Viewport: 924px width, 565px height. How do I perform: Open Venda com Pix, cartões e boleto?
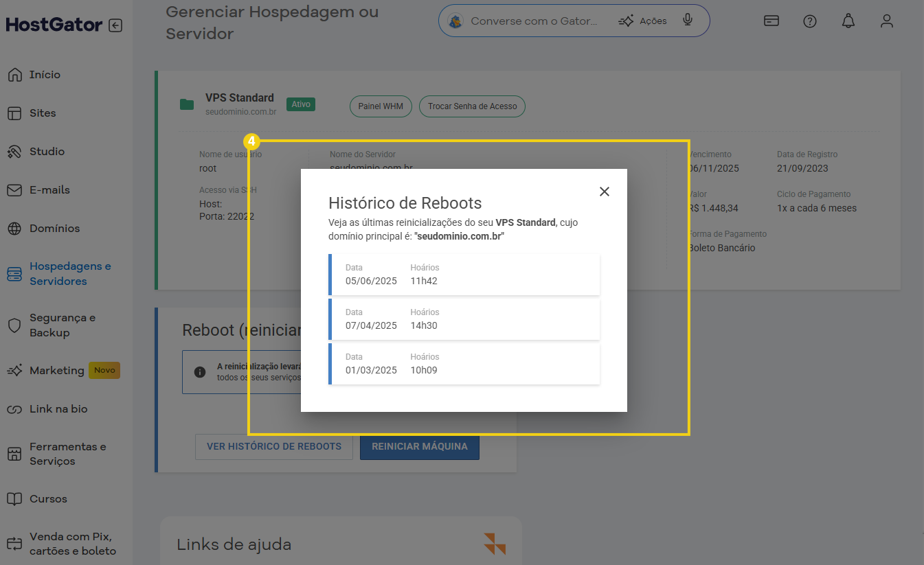pyautogui.click(x=73, y=544)
